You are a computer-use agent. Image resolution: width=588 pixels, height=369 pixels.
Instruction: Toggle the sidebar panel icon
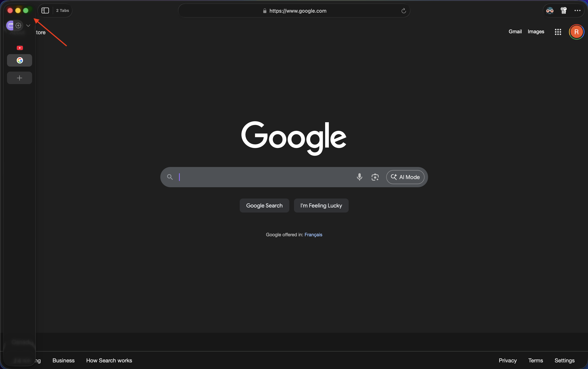click(x=45, y=11)
